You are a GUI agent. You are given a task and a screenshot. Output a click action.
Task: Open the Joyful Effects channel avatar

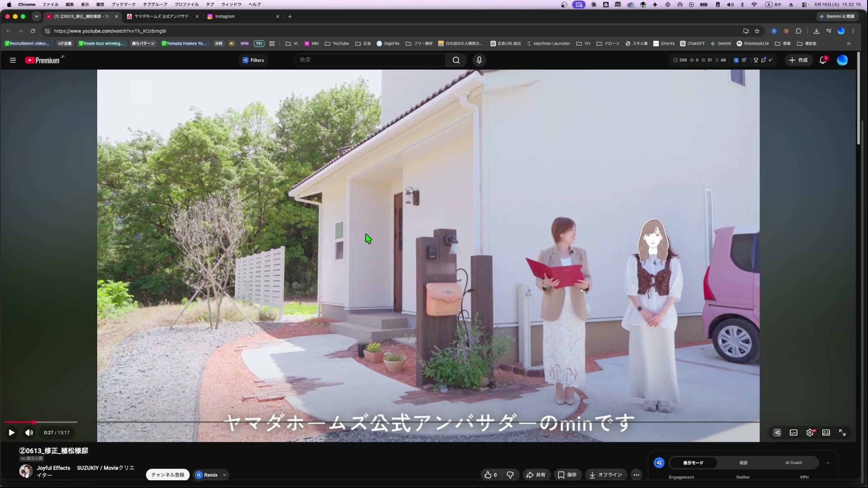(x=26, y=471)
